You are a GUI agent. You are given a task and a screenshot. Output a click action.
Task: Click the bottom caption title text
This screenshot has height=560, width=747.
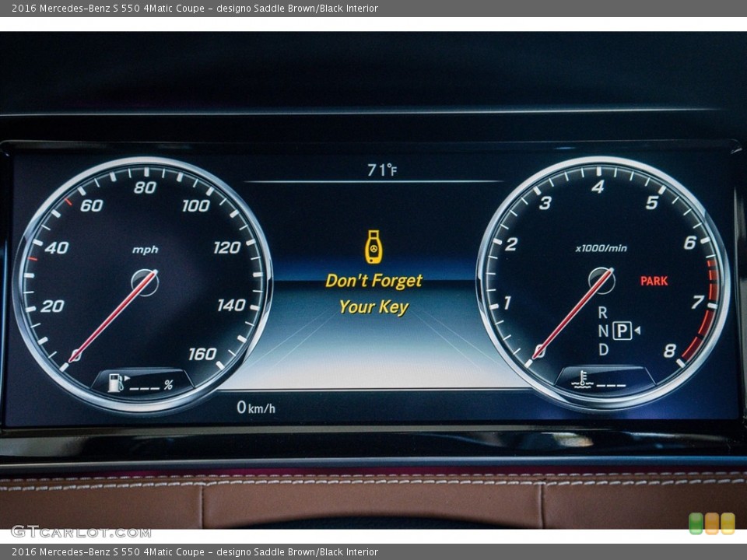(x=195, y=551)
